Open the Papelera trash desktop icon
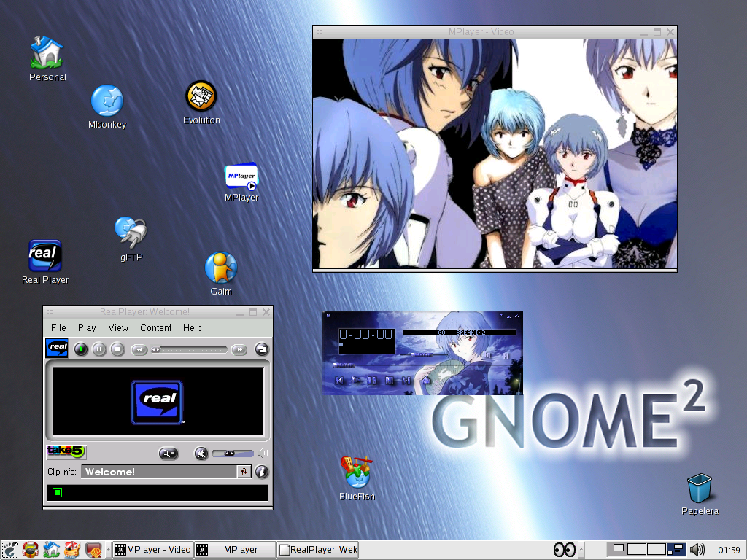Viewport: 747px width, 560px height. [x=700, y=494]
